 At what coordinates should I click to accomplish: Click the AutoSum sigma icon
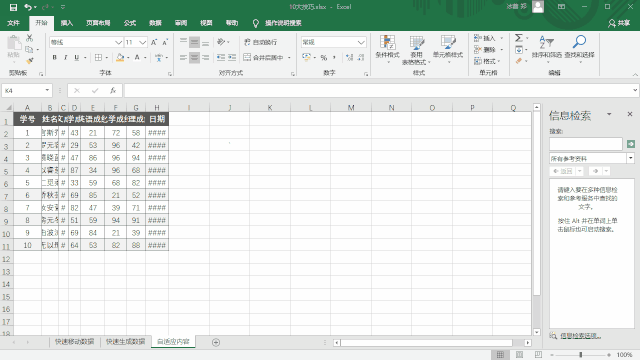coord(518,38)
